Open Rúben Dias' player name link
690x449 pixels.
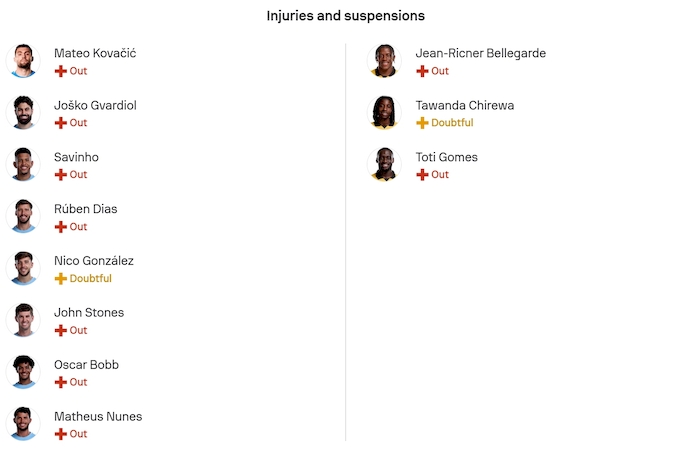[85, 209]
